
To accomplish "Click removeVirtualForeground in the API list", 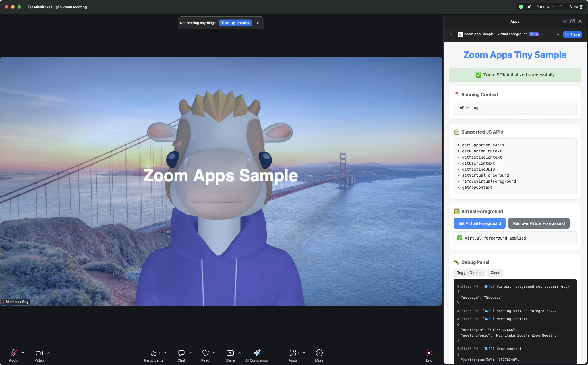I will pyautogui.click(x=489, y=181).
